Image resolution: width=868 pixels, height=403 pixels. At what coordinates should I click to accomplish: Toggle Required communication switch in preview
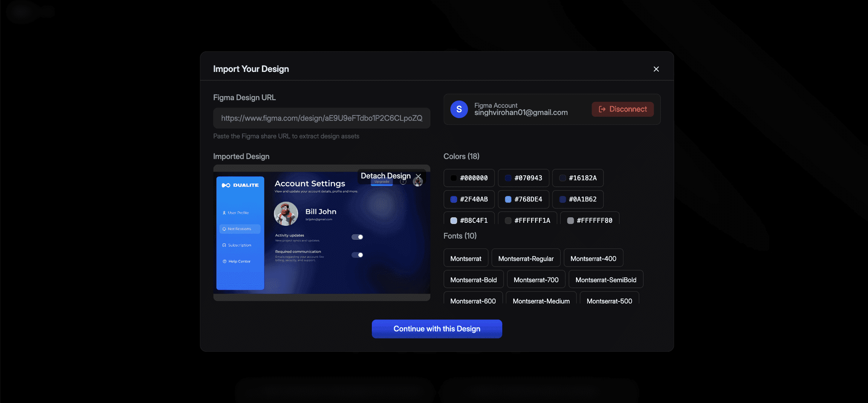pos(357,255)
